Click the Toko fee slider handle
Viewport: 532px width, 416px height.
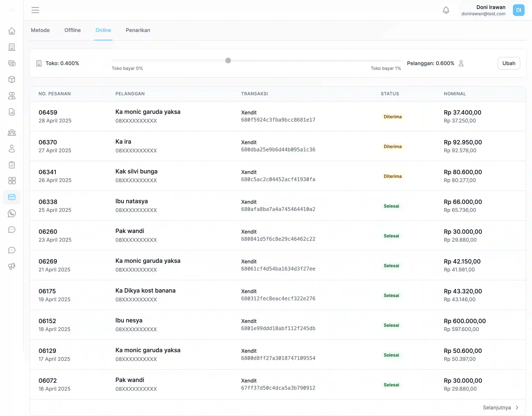[x=228, y=61]
